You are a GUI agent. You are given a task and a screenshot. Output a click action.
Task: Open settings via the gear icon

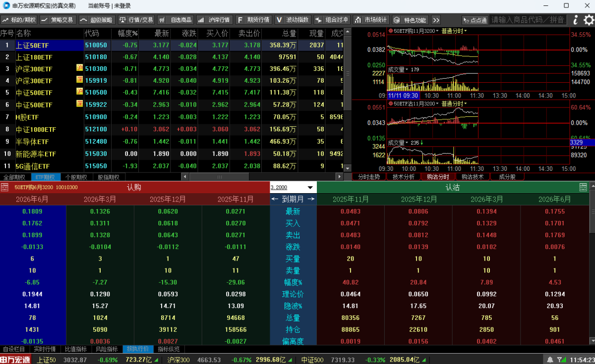pyautogui.click(x=589, y=20)
